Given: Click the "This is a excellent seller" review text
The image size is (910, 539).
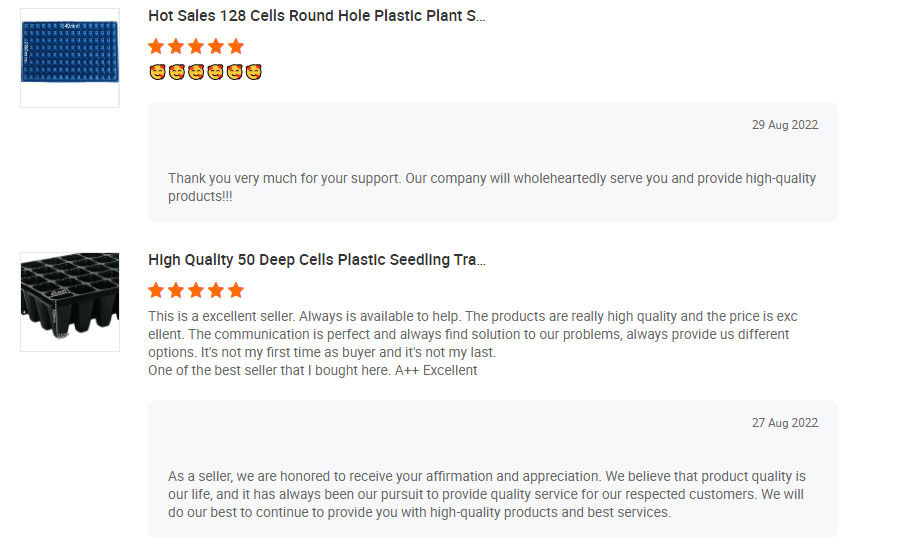Looking at the screenshot, I should coord(472,334).
